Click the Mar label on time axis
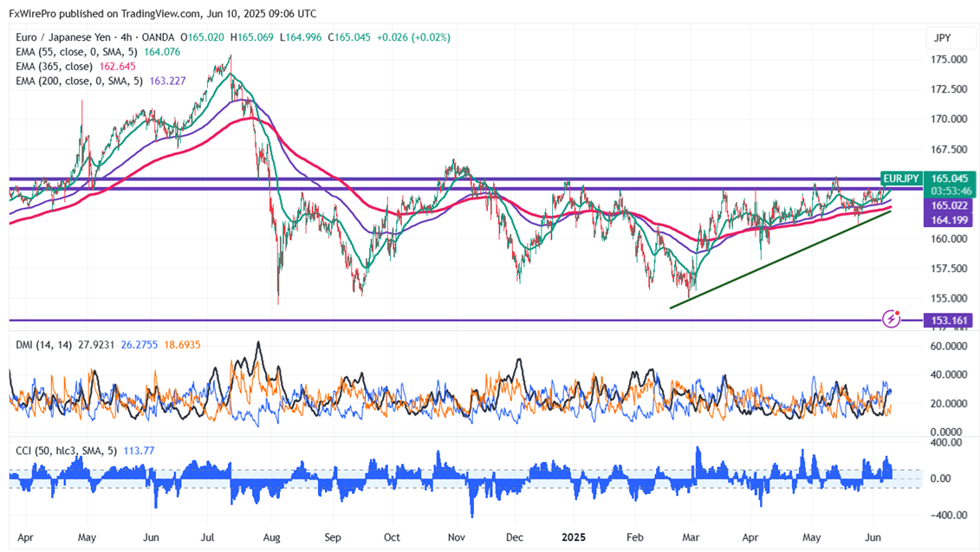The width and height of the screenshot is (980, 552). tap(691, 537)
